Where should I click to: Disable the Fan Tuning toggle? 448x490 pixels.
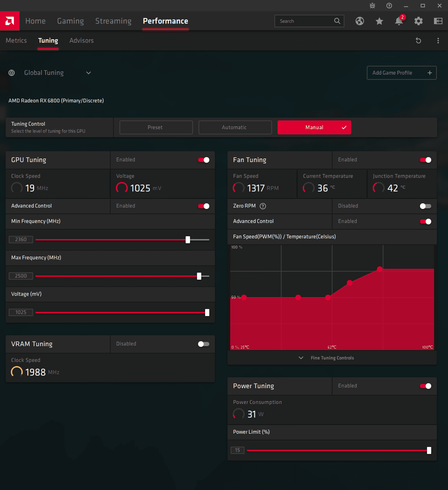[x=426, y=160]
